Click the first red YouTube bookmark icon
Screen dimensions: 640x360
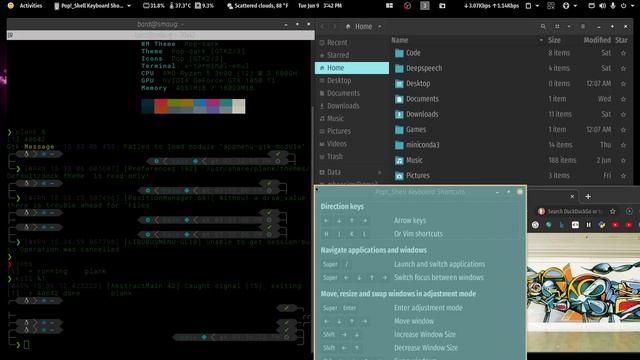point(615,225)
